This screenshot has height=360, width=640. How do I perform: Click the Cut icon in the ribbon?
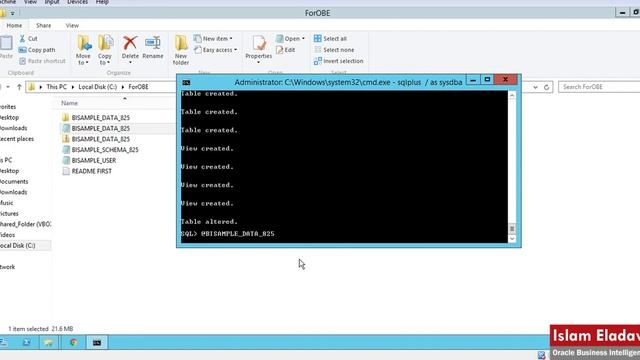pos(22,38)
